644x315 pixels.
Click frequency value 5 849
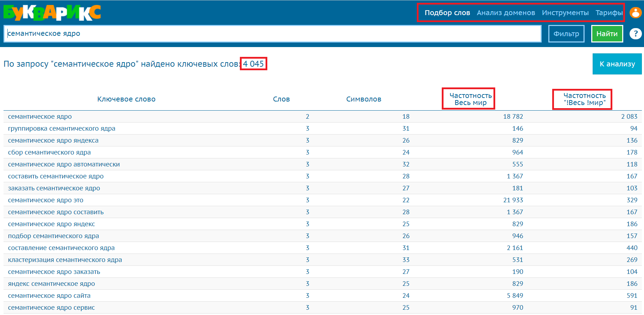coord(515,296)
